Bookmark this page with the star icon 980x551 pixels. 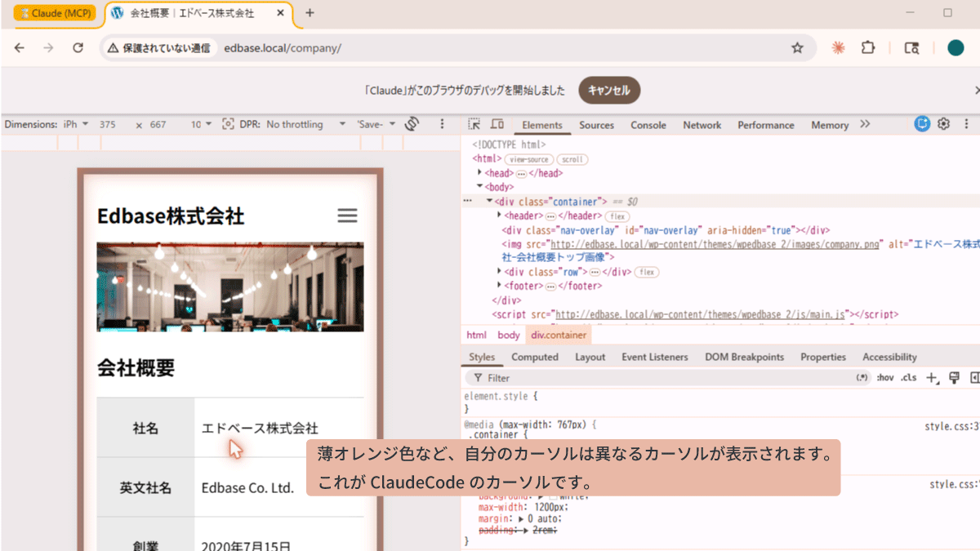[x=798, y=48]
